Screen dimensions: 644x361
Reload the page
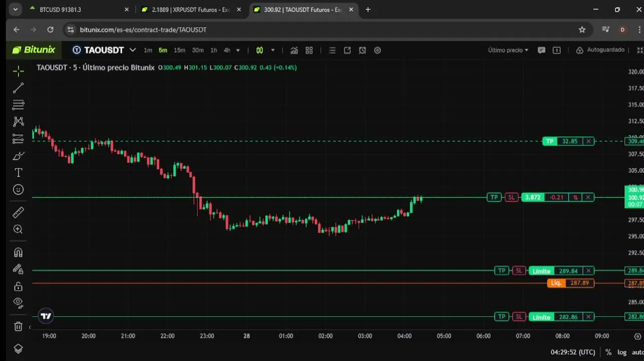pyautogui.click(x=50, y=30)
